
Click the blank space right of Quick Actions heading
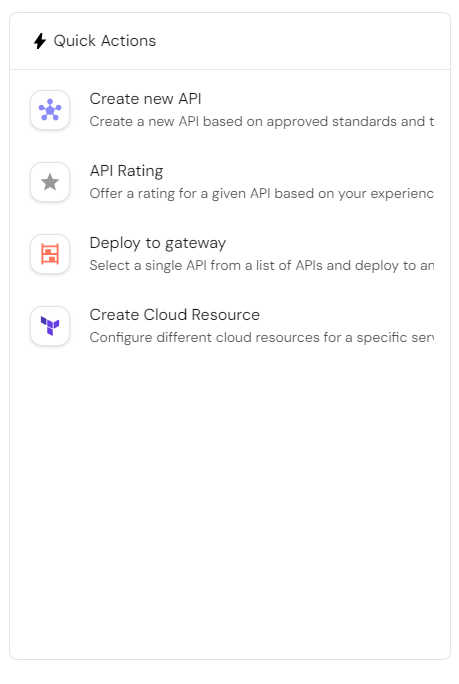[x=301, y=41]
